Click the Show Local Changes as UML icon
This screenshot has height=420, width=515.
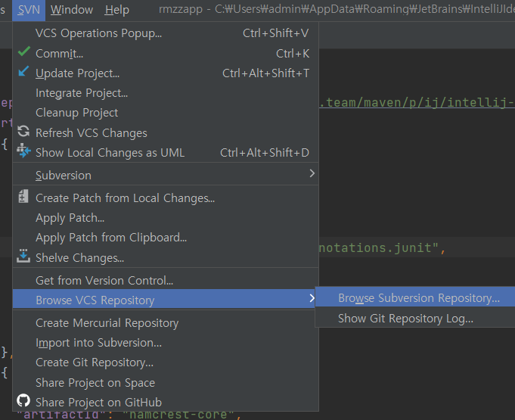click(23, 151)
